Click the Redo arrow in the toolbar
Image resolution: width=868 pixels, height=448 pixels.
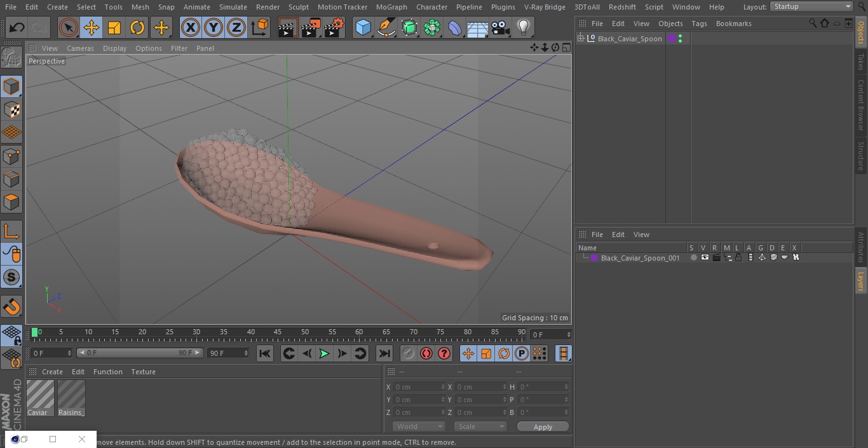coord(39,28)
